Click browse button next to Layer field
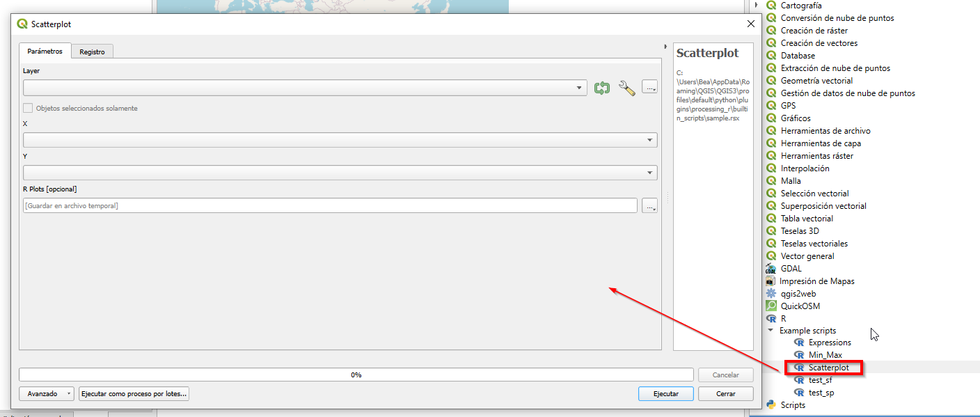Screen dimensions: 980x417 tap(649, 87)
